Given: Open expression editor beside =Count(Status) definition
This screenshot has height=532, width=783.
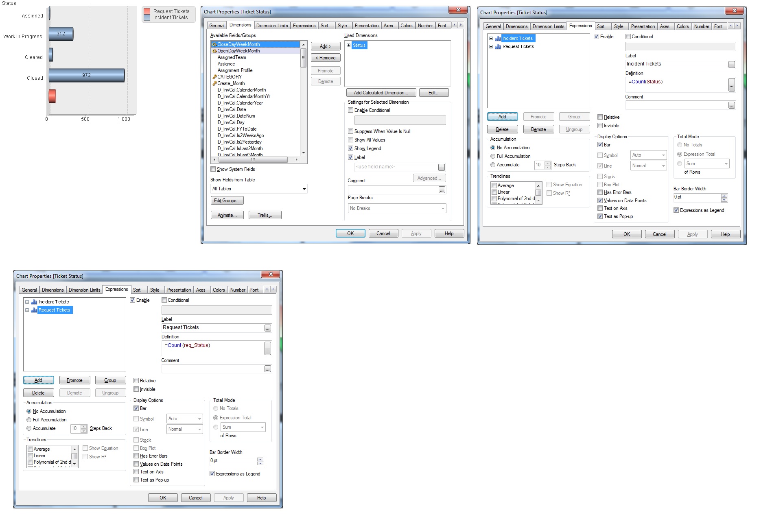Looking at the screenshot, I should pyautogui.click(x=731, y=85).
